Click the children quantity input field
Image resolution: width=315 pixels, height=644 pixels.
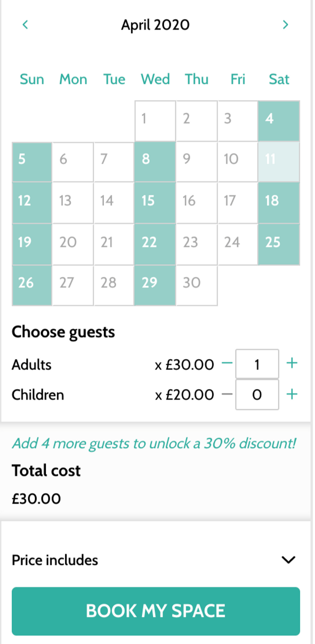[257, 394]
